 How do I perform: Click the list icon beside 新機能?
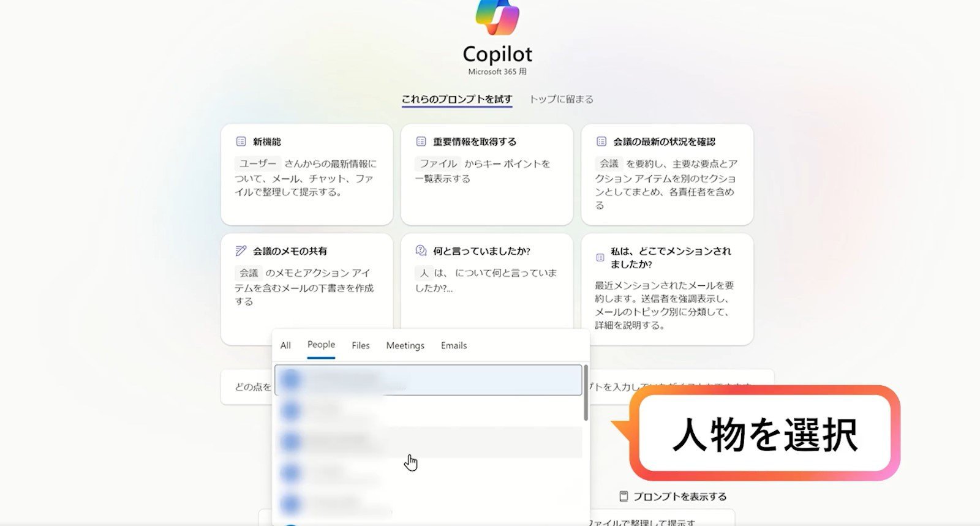pyautogui.click(x=241, y=141)
